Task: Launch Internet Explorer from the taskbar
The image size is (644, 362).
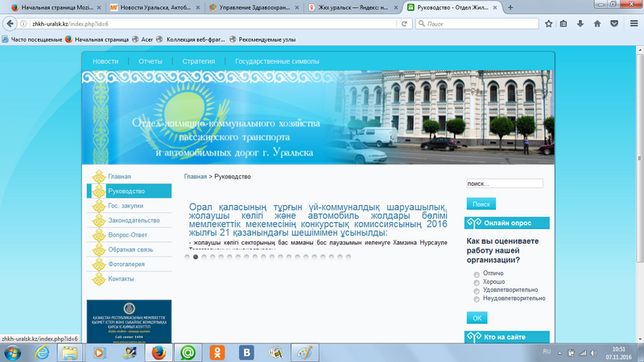Action: tap(42, 352)
